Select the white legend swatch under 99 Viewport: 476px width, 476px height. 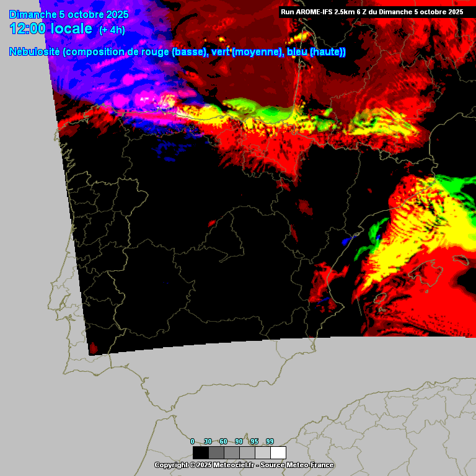[278, 452]
